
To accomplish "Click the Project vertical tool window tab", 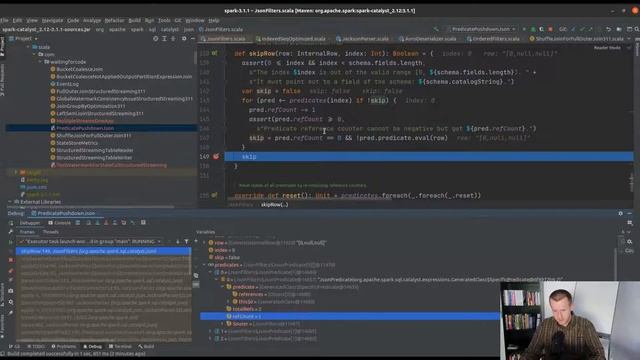I will [2, 47].
